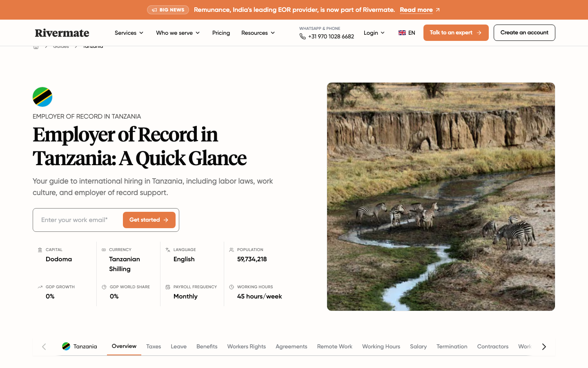The image size is (588, 368).
Task: Expand the Resources dropdown menu
Action: click(x=258, y=33)
